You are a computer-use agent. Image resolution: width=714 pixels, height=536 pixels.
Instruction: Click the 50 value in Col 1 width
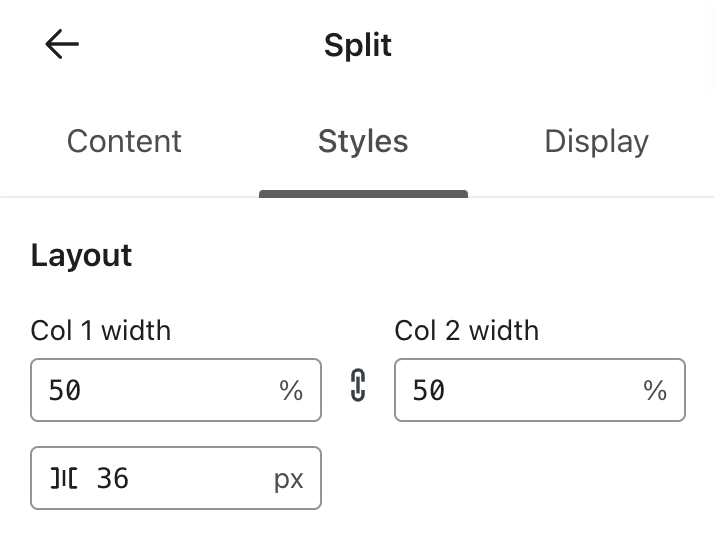(65, 390)
